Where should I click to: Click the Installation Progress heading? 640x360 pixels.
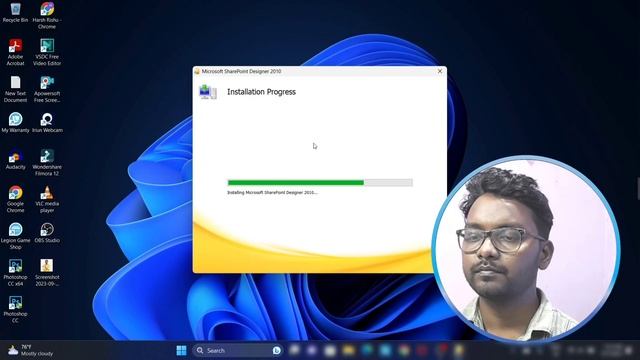point(261,92)
